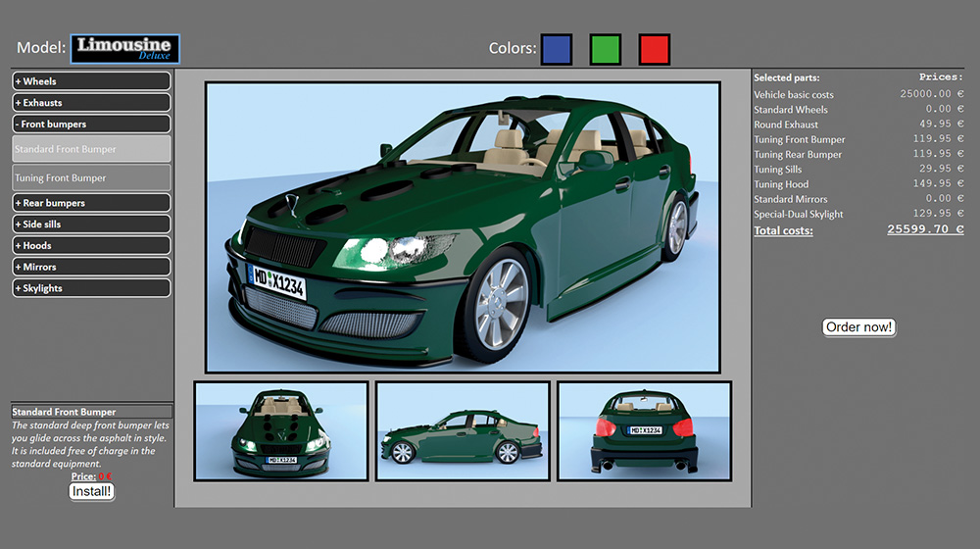The height and width of the screenshot is (549, 980).
Task: Click the Limousine Deluxe model logo
Action: (124, 48)
